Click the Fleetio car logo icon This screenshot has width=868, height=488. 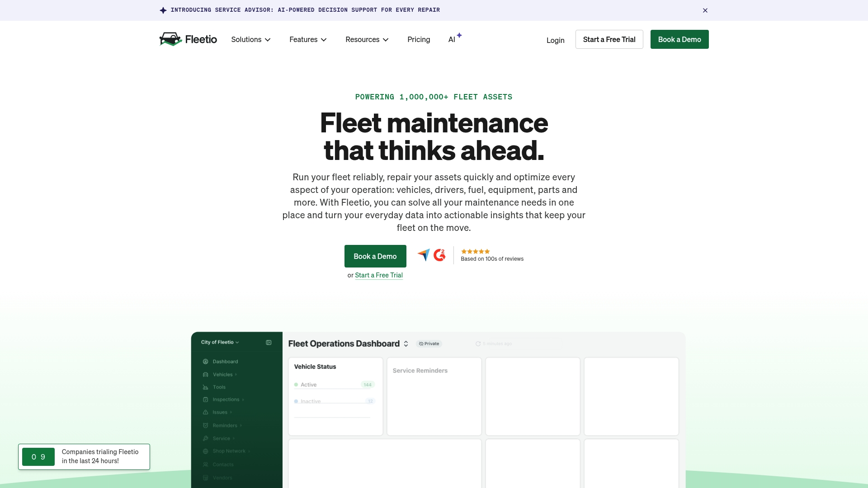pyautogui.click(x=170, y=39)
